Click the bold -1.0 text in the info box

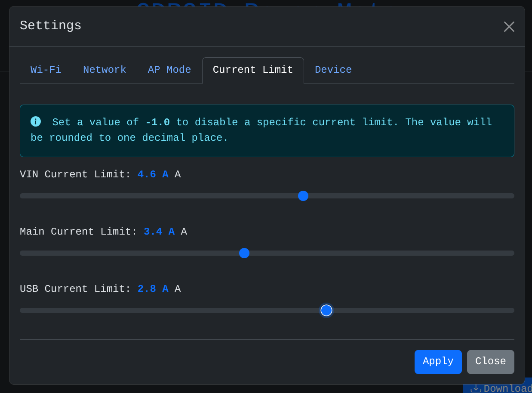coord(157,123)
